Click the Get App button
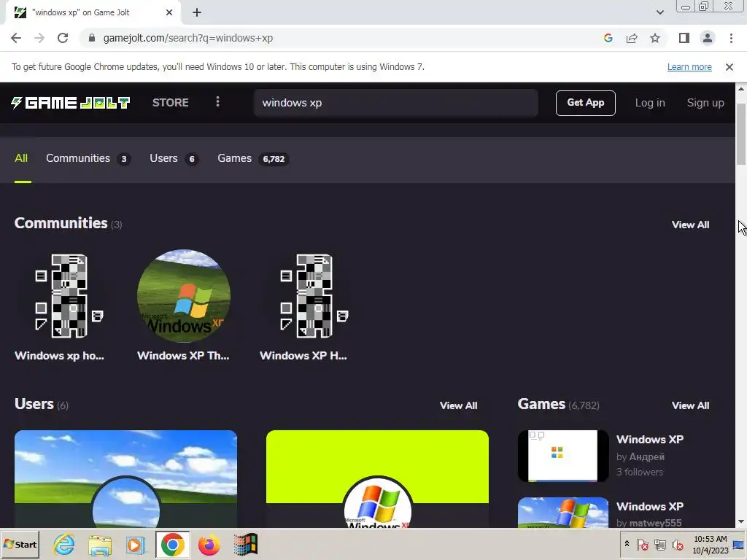 pyautogui.click(x=586, y=103)
